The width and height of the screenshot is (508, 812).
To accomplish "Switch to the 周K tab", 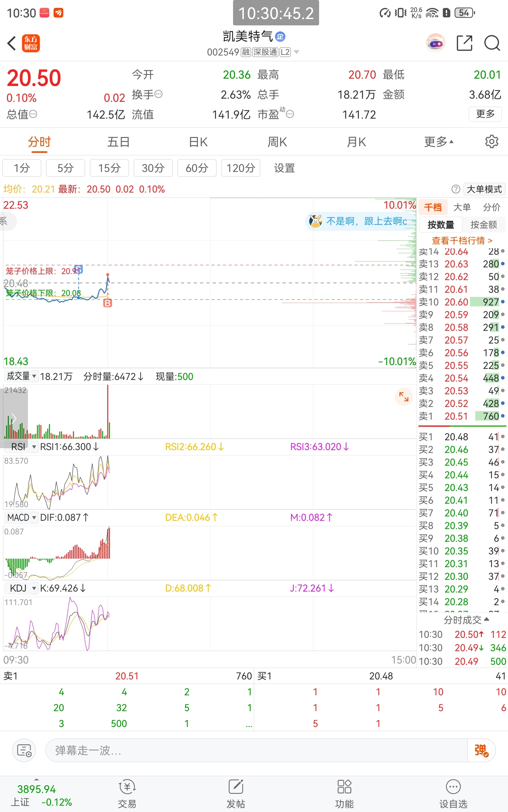I will tap(277, 141).
